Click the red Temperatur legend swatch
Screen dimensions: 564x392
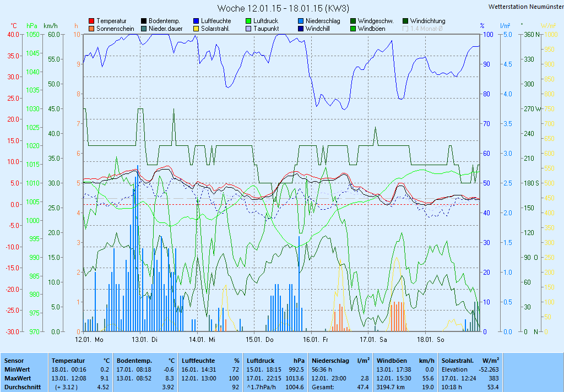[x=91, y=21]
